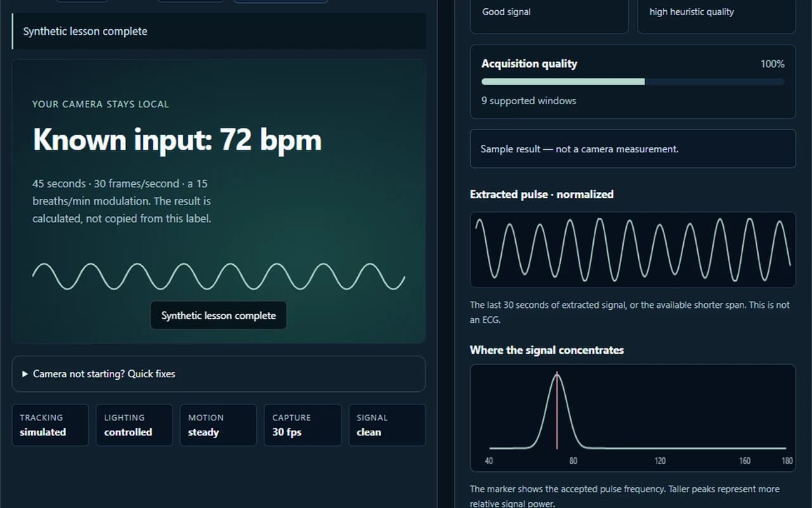The height and width of the screenshot is (508, 812).
Task: Click the Sample result not a camera measurement note
Action: point(632,149)
